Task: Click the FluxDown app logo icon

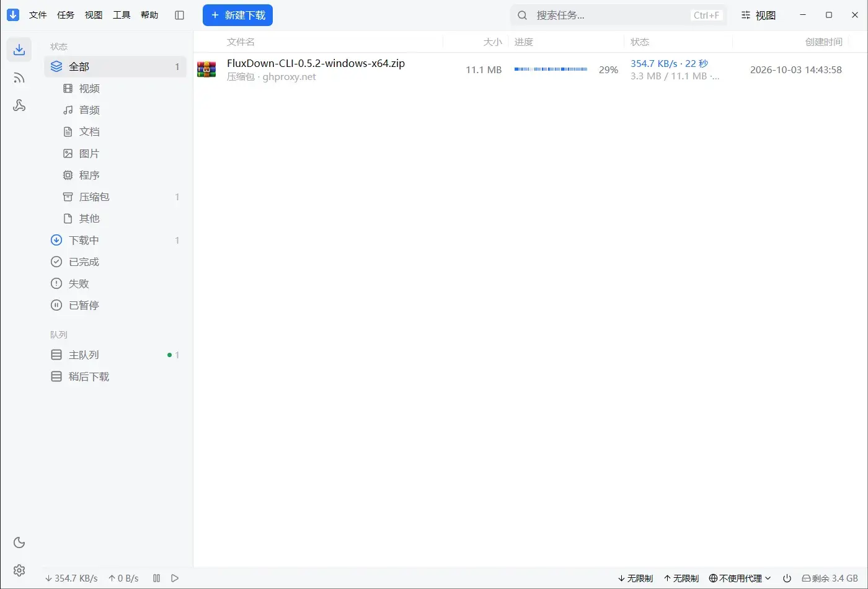Action: click(13, 15)
